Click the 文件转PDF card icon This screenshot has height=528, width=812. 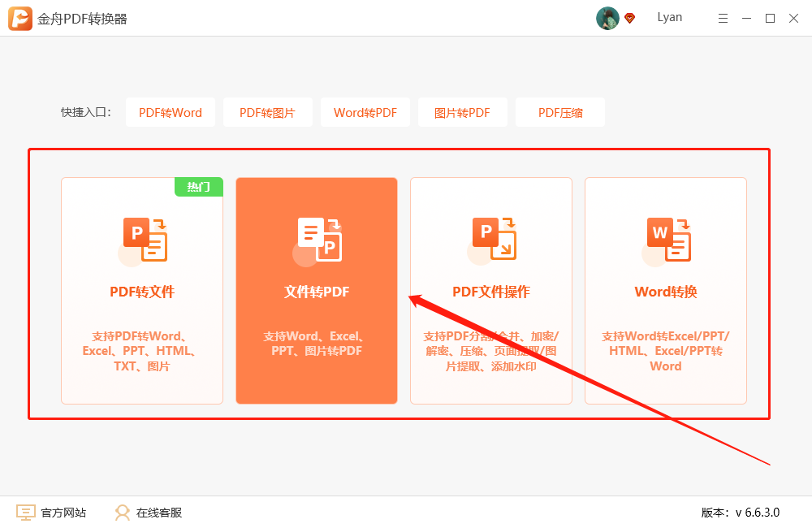[x=317, y=241]
